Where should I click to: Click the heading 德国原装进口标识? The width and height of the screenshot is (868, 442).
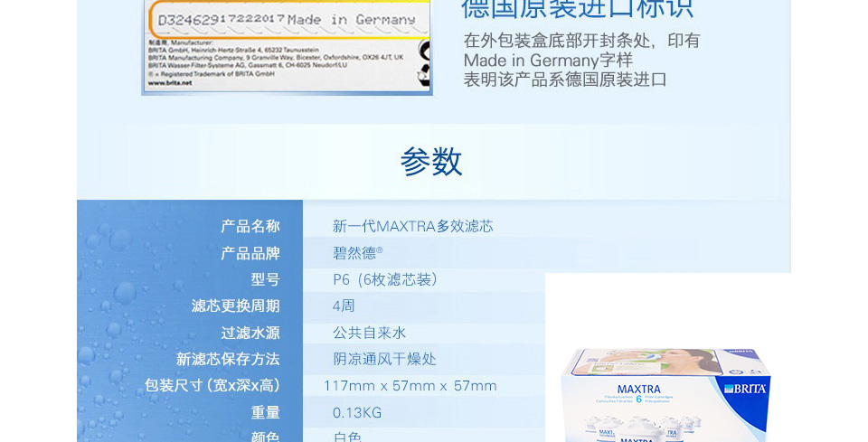(x=578, y=9)
